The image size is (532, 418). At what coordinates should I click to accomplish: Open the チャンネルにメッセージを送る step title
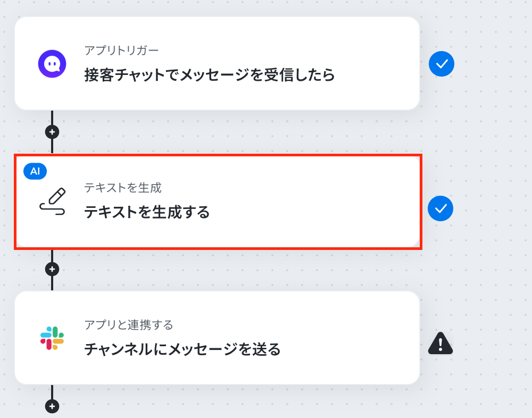click(x=182, y=349)
